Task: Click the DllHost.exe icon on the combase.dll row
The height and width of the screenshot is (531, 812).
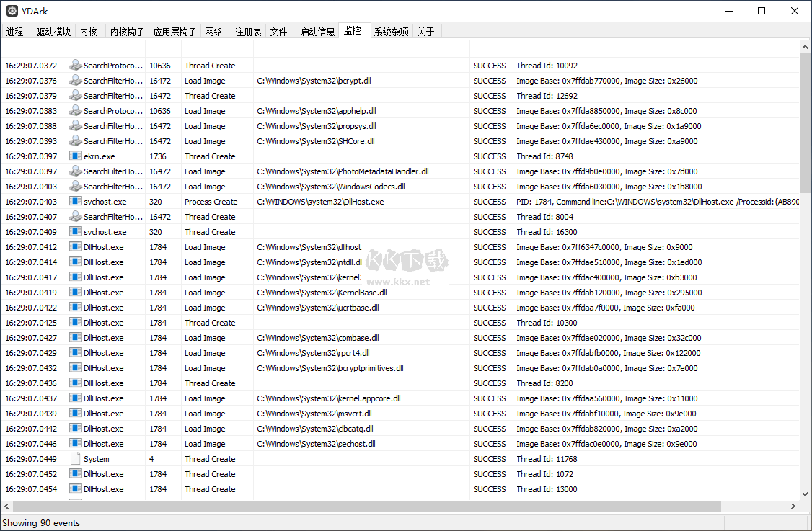Action: (x=75, y=338)
